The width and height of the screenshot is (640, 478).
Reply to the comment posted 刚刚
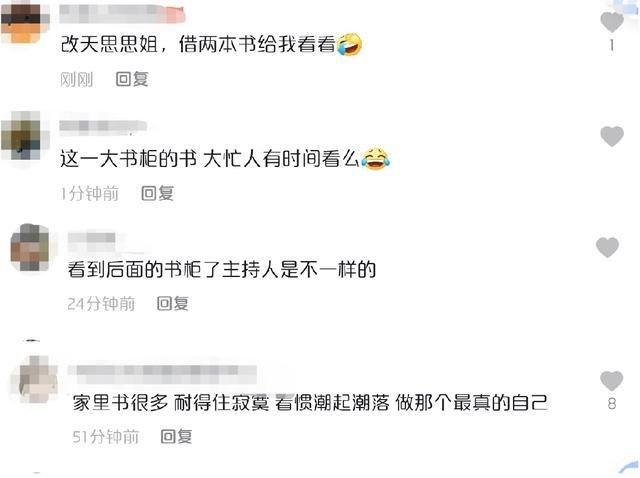pyautogui.click(x=132, y=79)
